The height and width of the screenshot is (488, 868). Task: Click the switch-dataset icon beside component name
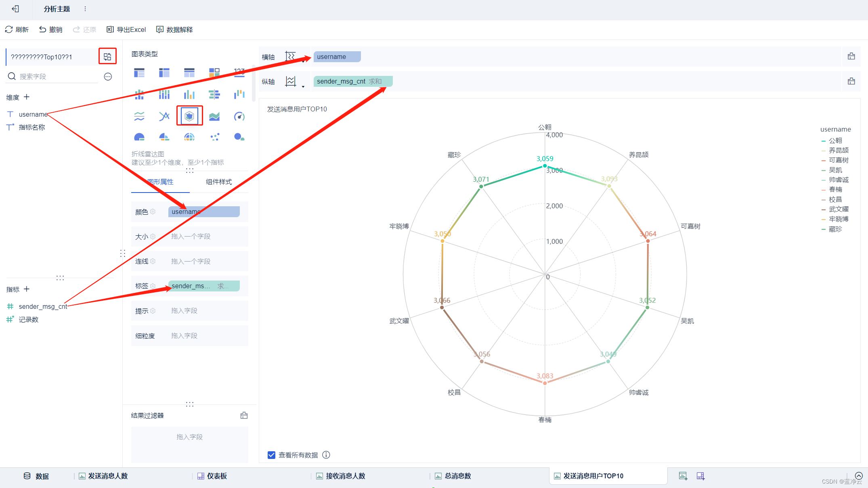coord(107,57)
